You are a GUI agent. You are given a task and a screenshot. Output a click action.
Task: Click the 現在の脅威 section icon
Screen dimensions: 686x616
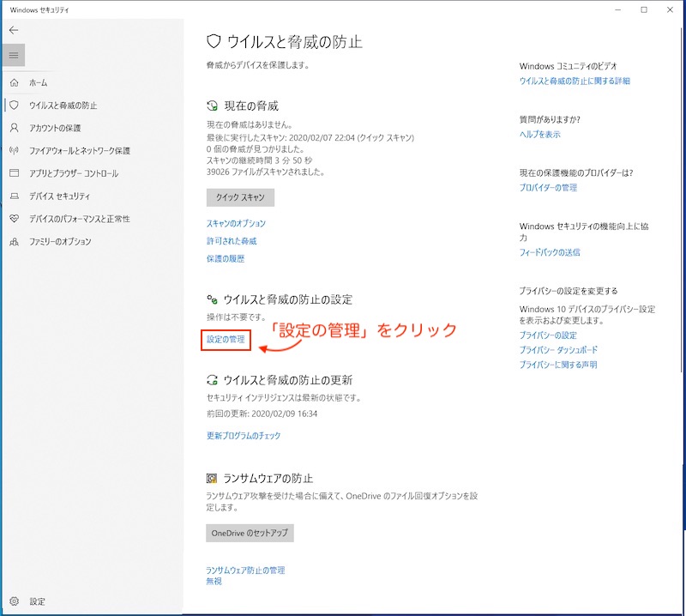pos(212,106)
